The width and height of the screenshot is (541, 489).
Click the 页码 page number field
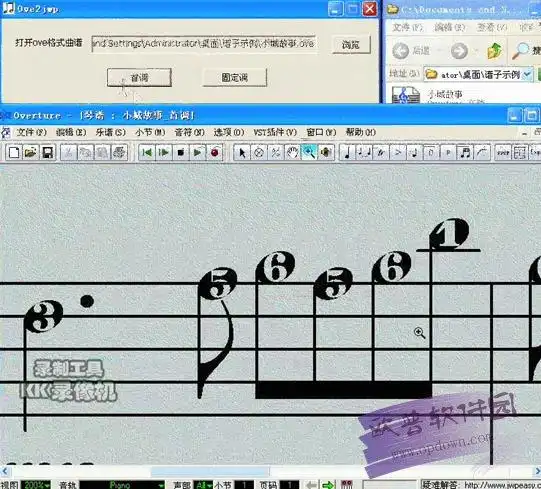click(289, 485)
